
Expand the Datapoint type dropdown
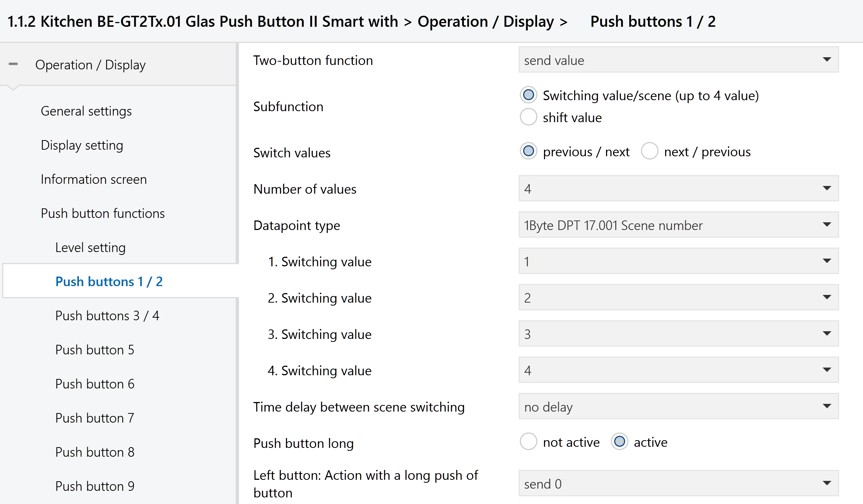click(678, 225)
